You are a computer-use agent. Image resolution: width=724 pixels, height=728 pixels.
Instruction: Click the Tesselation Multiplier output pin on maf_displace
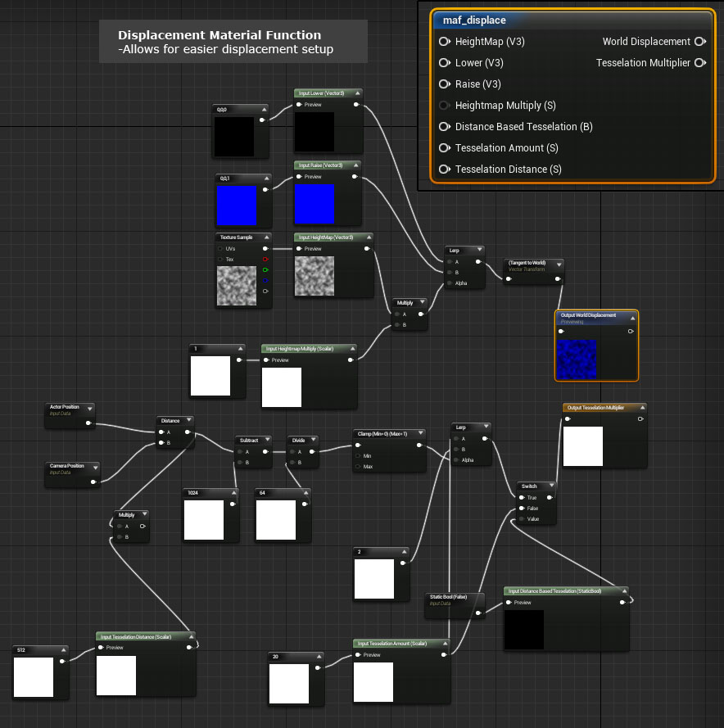pyautogui.click(x=699, y=63)
